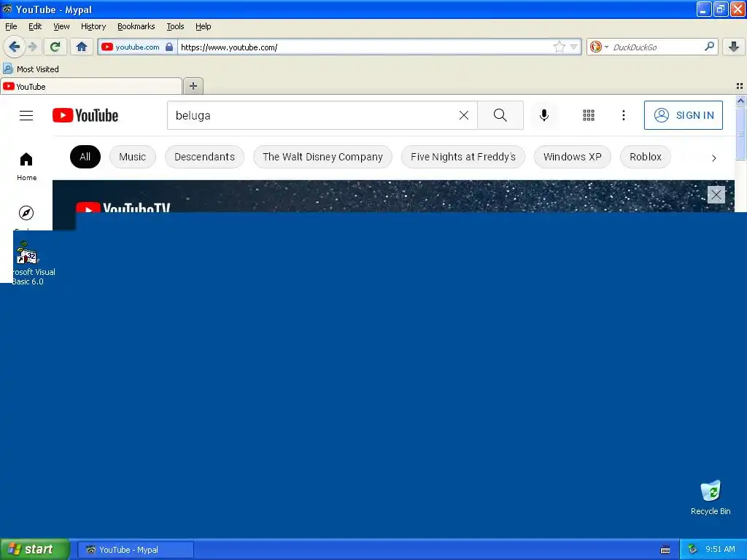Go to the browser Home icon in toolbar
Viewport: 747px width, 560px height.
tap(82, 47)
